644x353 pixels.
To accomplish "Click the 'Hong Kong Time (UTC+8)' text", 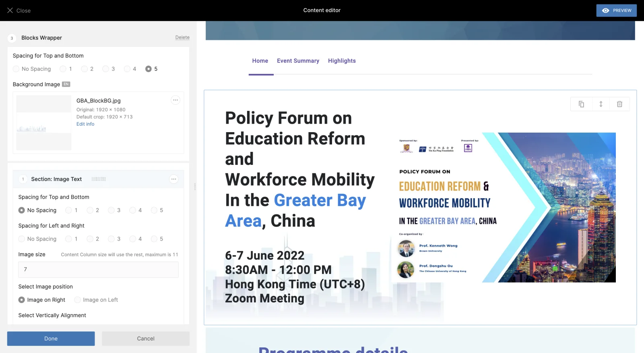I will click(x=295, y=284).
